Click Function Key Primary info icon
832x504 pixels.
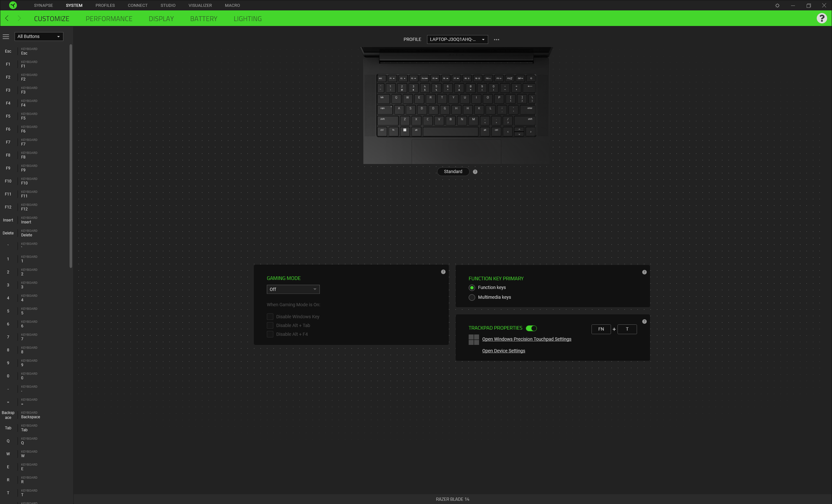pos(644,272)
